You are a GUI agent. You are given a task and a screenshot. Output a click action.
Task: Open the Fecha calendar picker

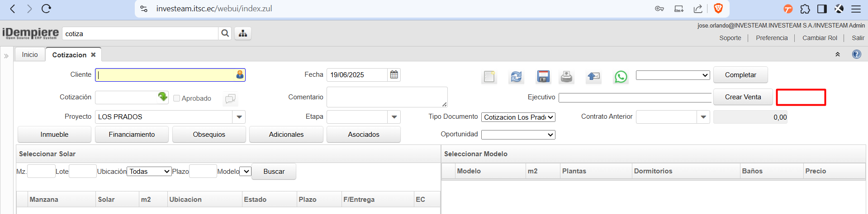[x=394, y=75]
